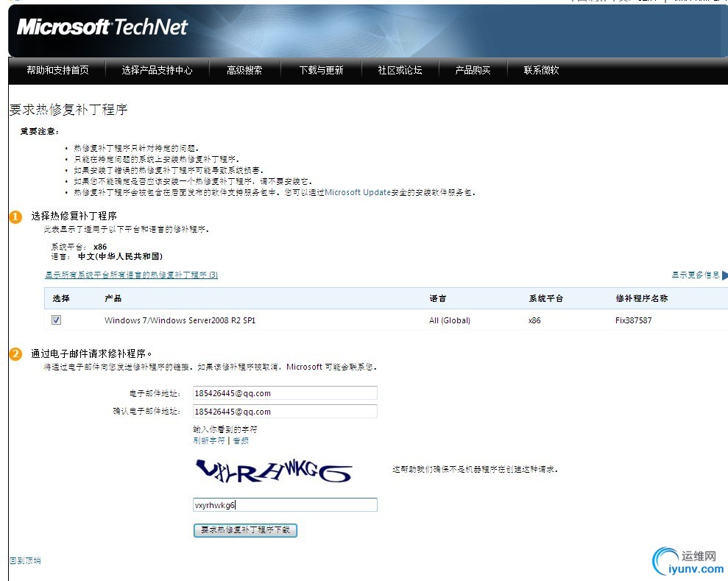The height and width of the screenshot is (581, 728).
Task: Open 下载与更新 nav item
Action: coord(321,70)
